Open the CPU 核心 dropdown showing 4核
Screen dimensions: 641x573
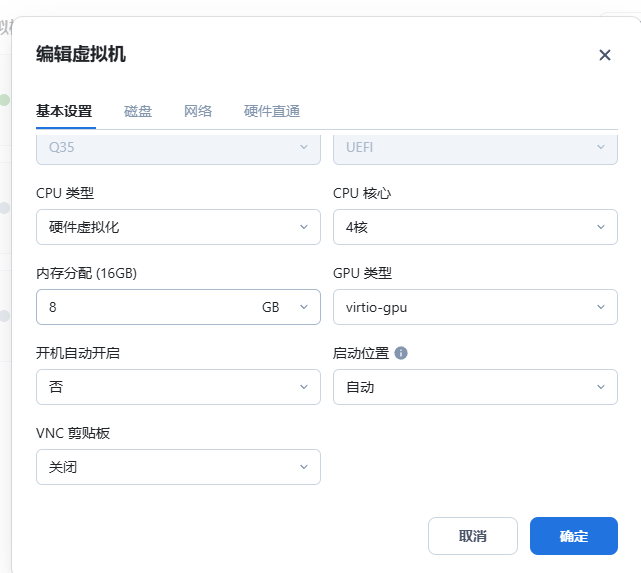[x=475, y=227]
